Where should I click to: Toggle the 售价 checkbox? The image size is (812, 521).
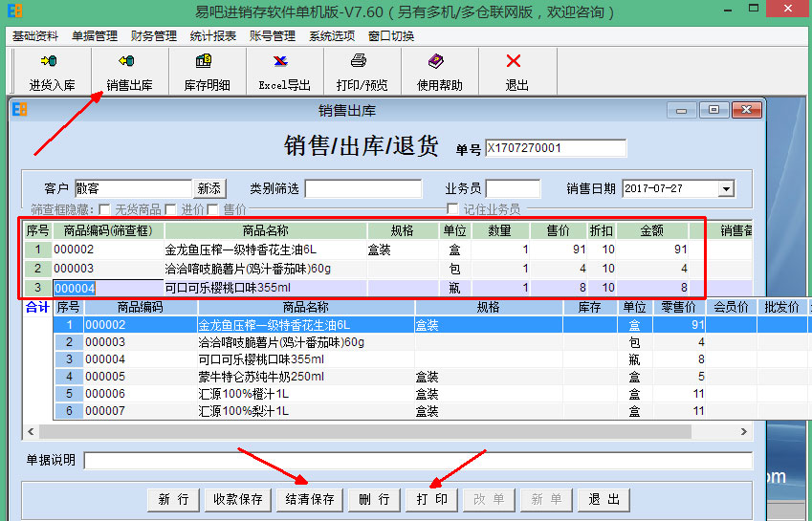pyautogui.click(x=212, y=209)
